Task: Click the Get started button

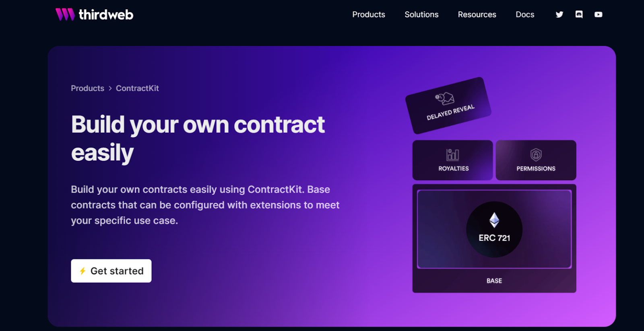Action: click(x=111, y=271)
